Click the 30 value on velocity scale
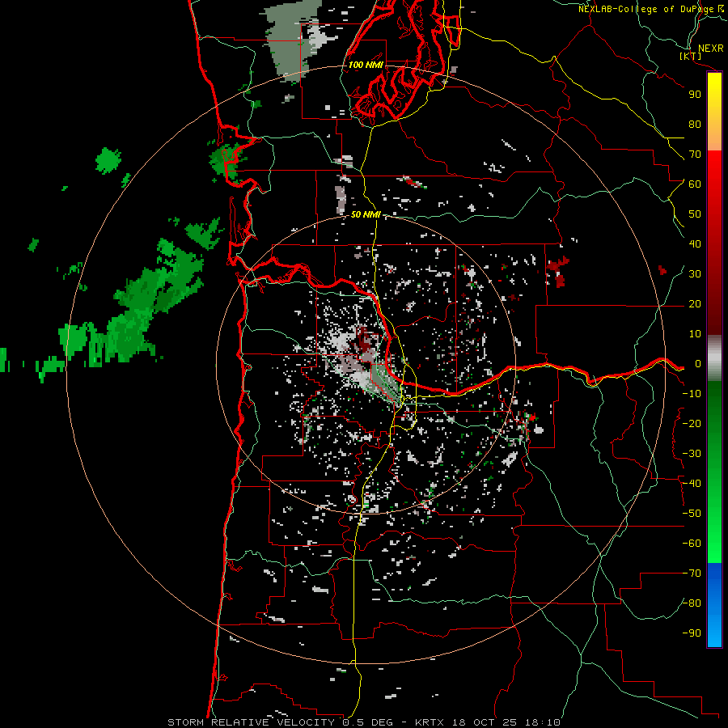This screenshot has height=728, width=728. [x=695, y=274]
